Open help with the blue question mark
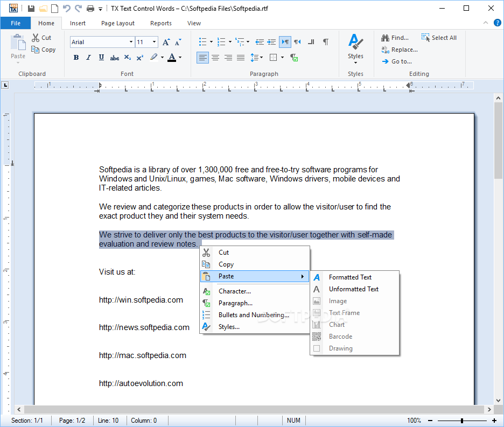The image size is (504, 427). (x=497, y=23)
